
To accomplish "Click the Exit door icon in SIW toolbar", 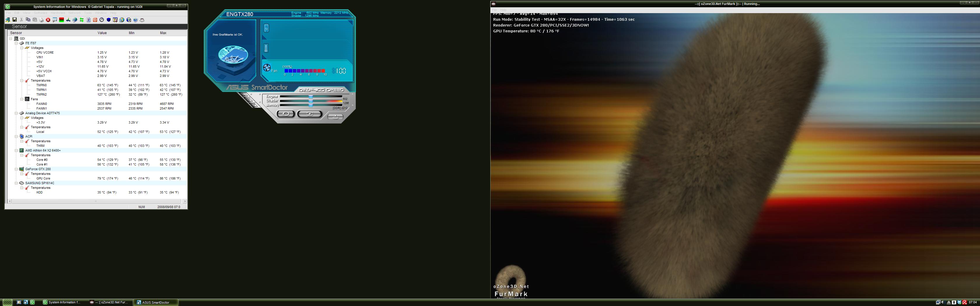I will tap(8, 20).
